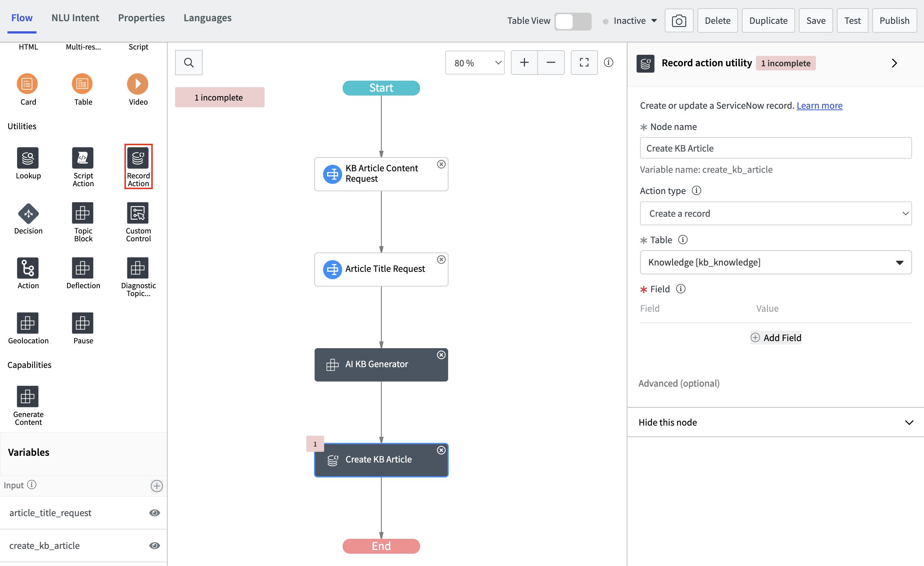Select the Start node

coord(381,88)
